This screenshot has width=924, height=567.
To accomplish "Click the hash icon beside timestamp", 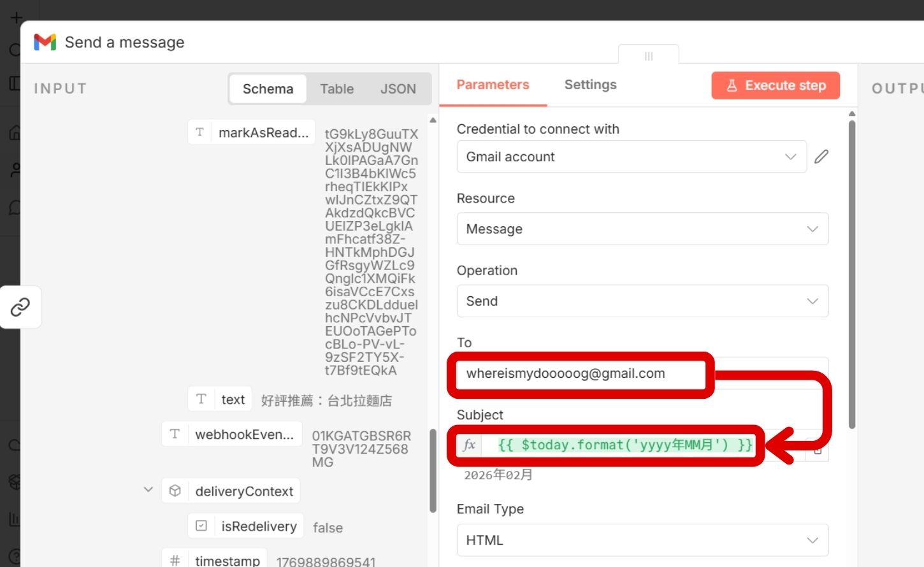I will pyautogui.click(x=175, y=560).
